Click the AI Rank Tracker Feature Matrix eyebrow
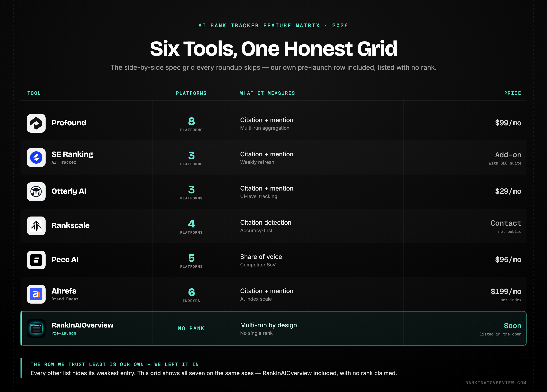Screen dimensions: 547x392 point(273,26)
